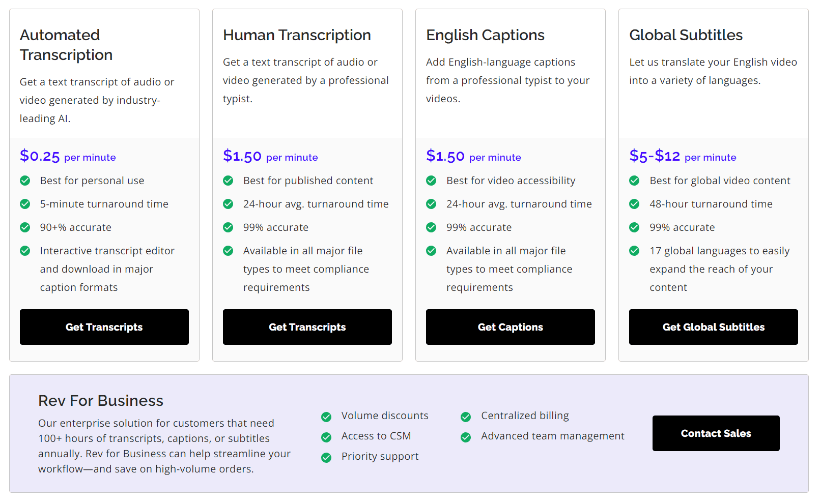Click checkmark beside Best for video accessibility
The height and width of the screenshot is (504, 820).
[x=431, y=181]
